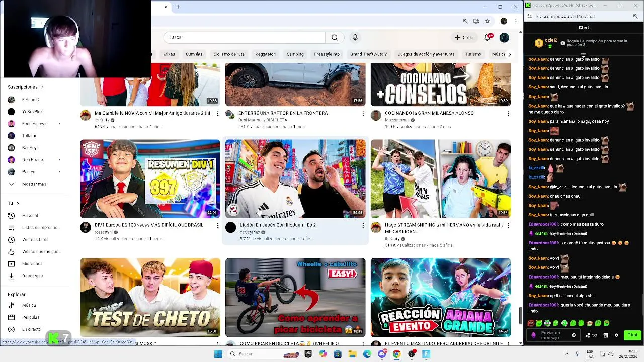This screenshot has height=362, width=644.
Task: Click the purple microphone in chat input
Action: coord(533,335)
